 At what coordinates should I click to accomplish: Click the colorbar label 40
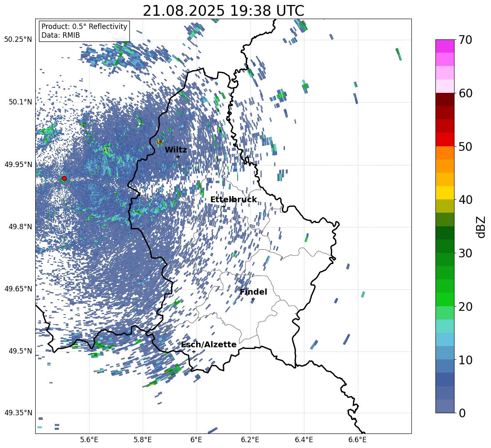(x=465, y=200)
